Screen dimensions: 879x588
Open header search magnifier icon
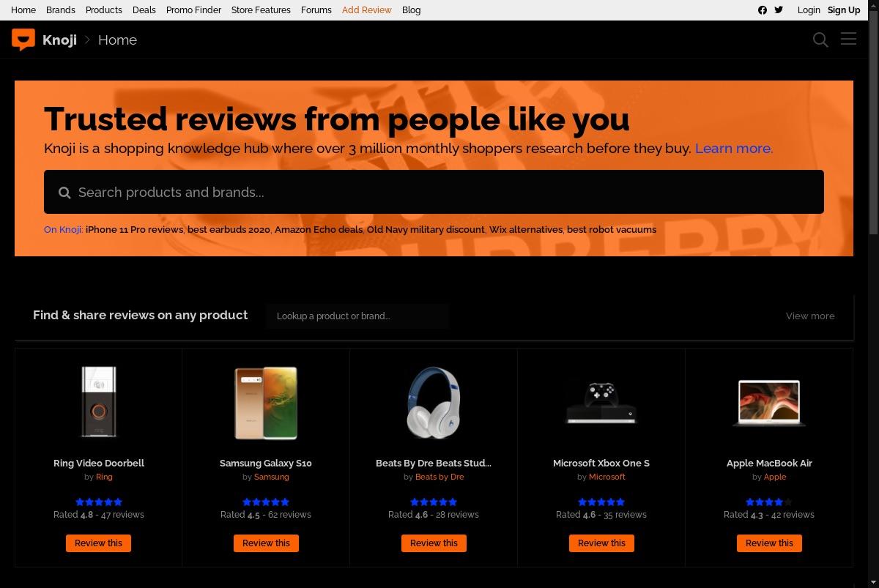click(820, 40)
